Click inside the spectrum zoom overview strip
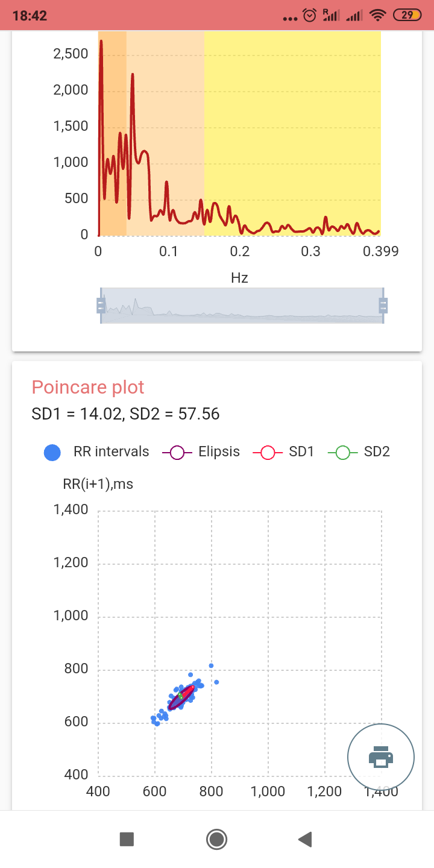The width and height of the screenshot is (434, 868). pyautogui.click(x=241, y=306)
